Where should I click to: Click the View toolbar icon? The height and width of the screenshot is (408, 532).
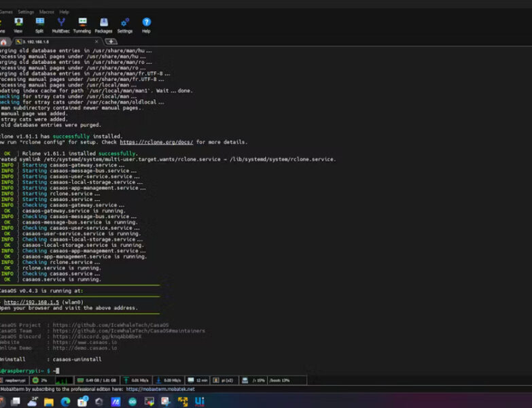tap(18, 25)
